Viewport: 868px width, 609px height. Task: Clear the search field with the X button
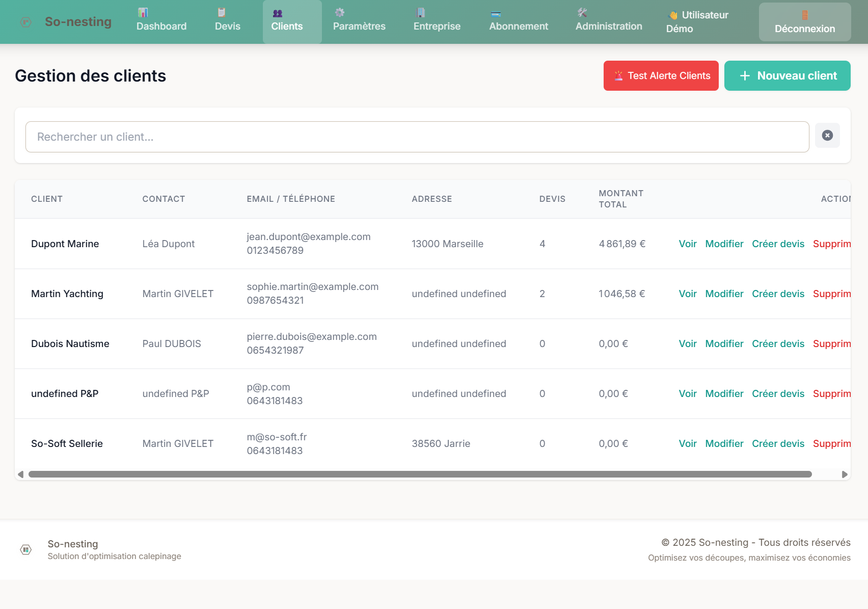tap(827, 136)
